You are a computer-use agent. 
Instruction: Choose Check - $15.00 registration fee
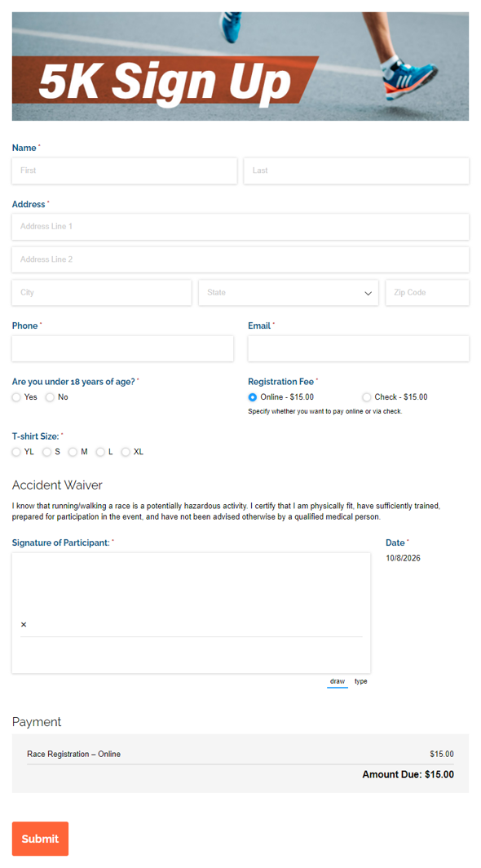click(x=366, y=397)
